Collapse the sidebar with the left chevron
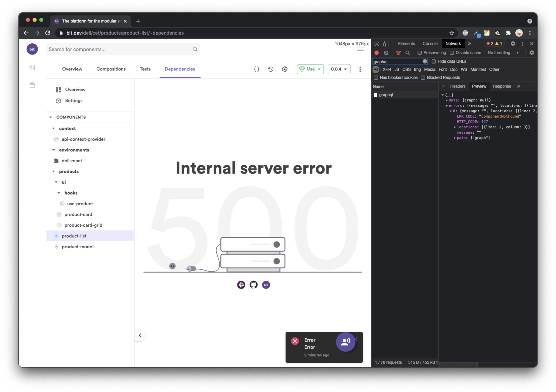This screenshot has width=556, height=392. [x=140, y=335]
